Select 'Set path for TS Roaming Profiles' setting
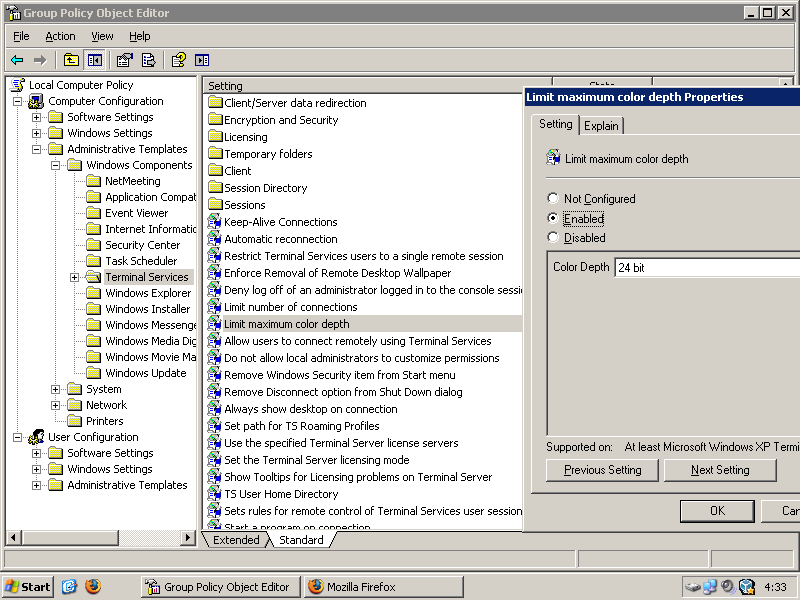This screenshot has width=800, height=600. tap(302, 426)
